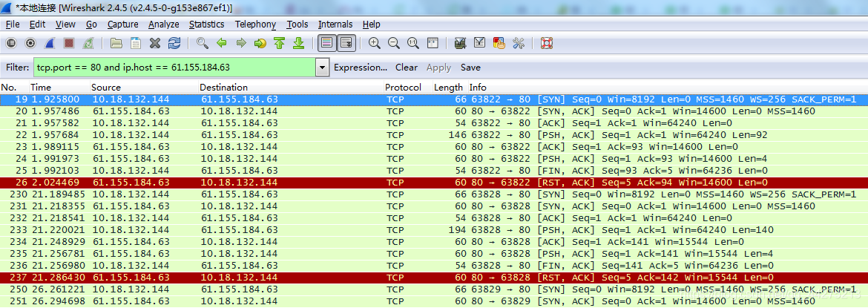868x308 pixels.
Task: Zoom in the packet text
Action: [x=375, y=42]
